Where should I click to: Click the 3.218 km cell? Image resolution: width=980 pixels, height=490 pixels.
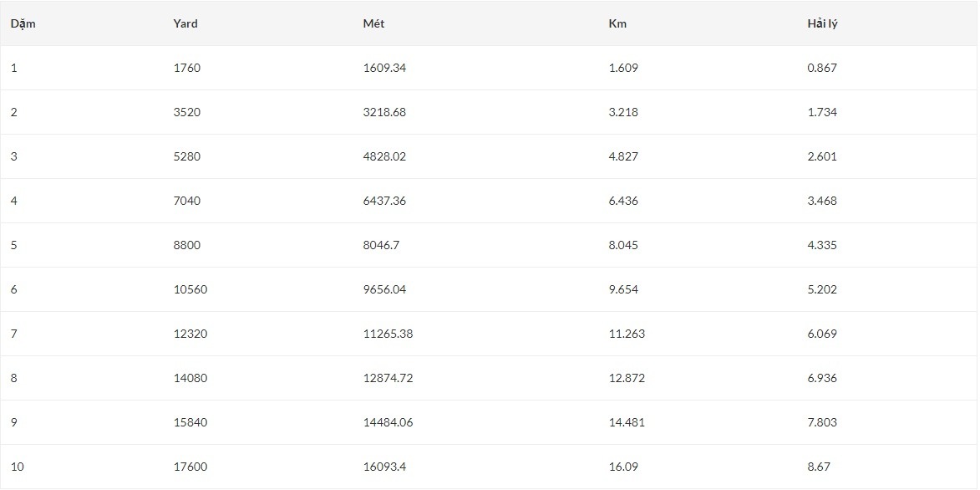coord(623,112)
